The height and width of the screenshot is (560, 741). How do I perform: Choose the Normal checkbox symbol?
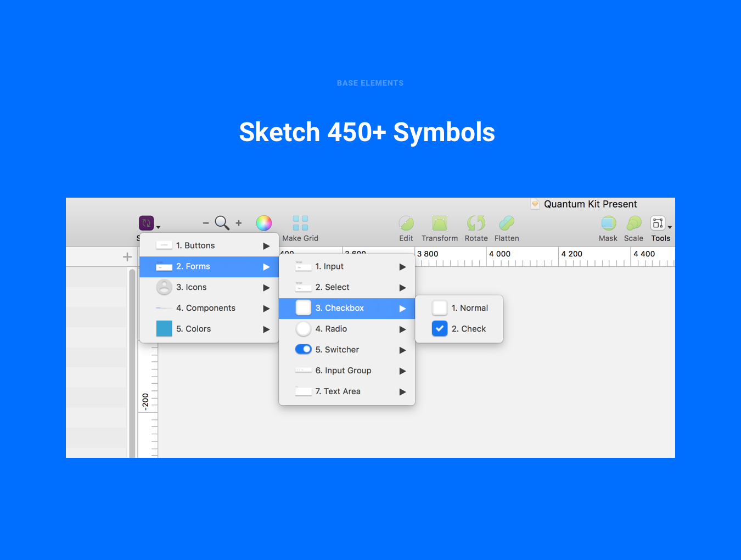pyautogui.click(x=469, y=308)
